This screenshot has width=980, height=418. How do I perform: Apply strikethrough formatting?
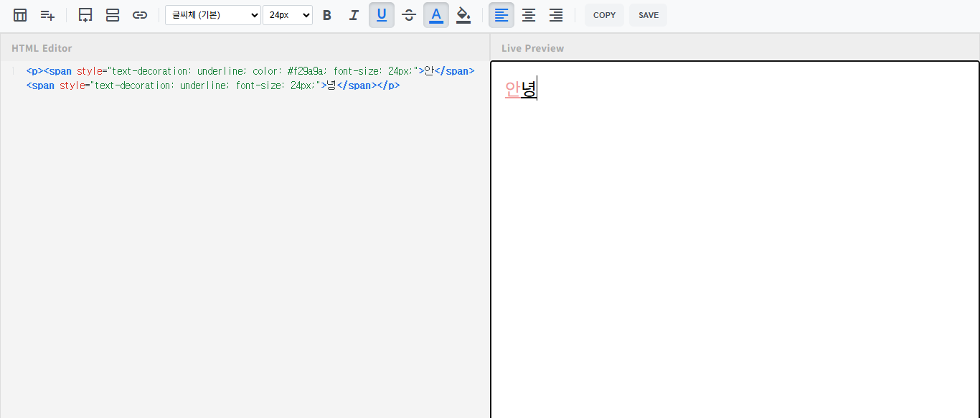408,15
